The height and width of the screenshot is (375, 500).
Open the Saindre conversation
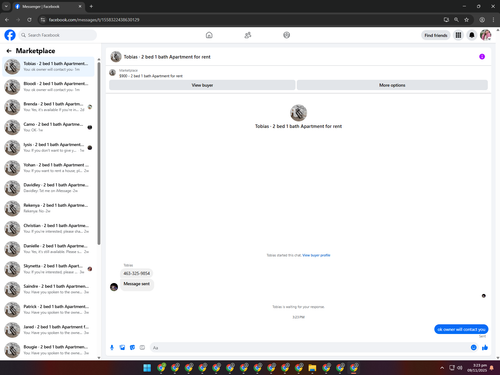(49, 289)
